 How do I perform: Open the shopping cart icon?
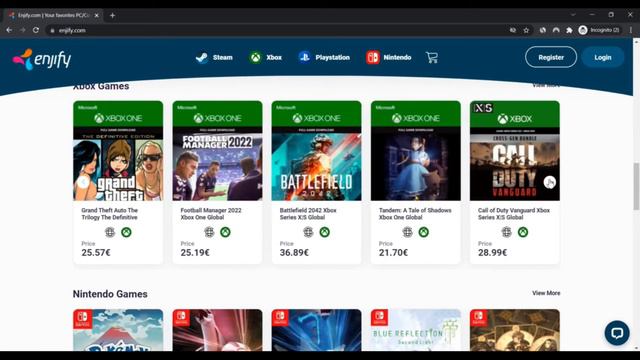point(432,58)
